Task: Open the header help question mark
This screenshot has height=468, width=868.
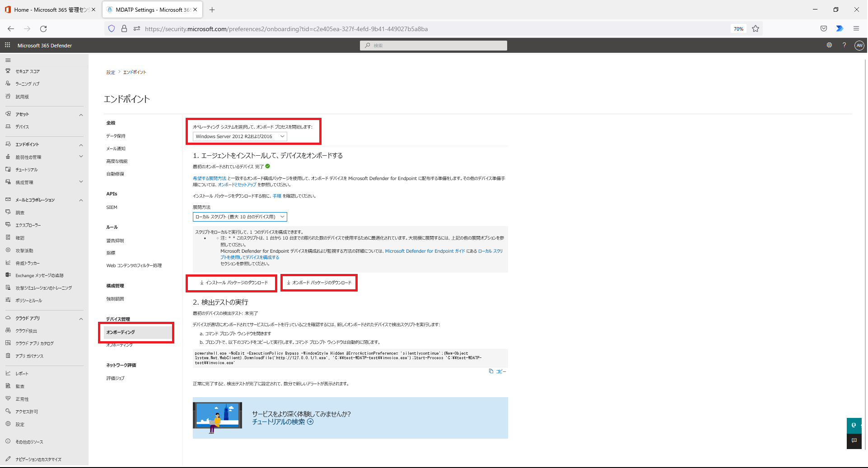Action: [844, 45]
